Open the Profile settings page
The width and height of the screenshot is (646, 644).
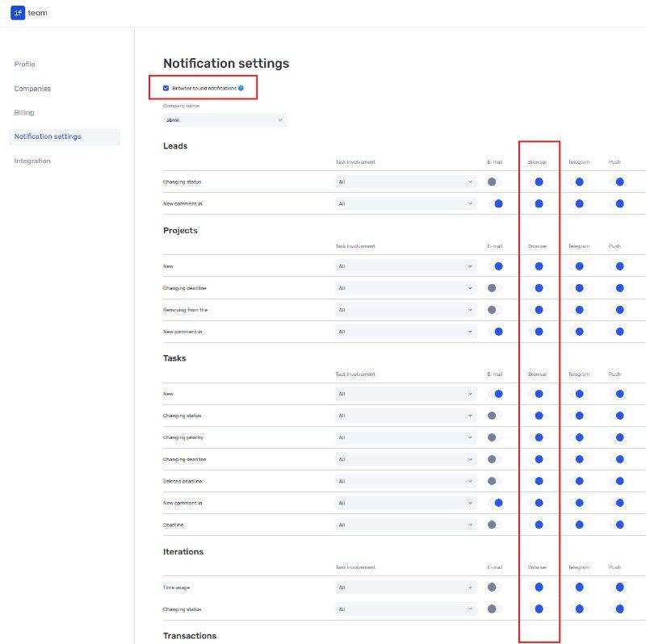coord(25,65)
